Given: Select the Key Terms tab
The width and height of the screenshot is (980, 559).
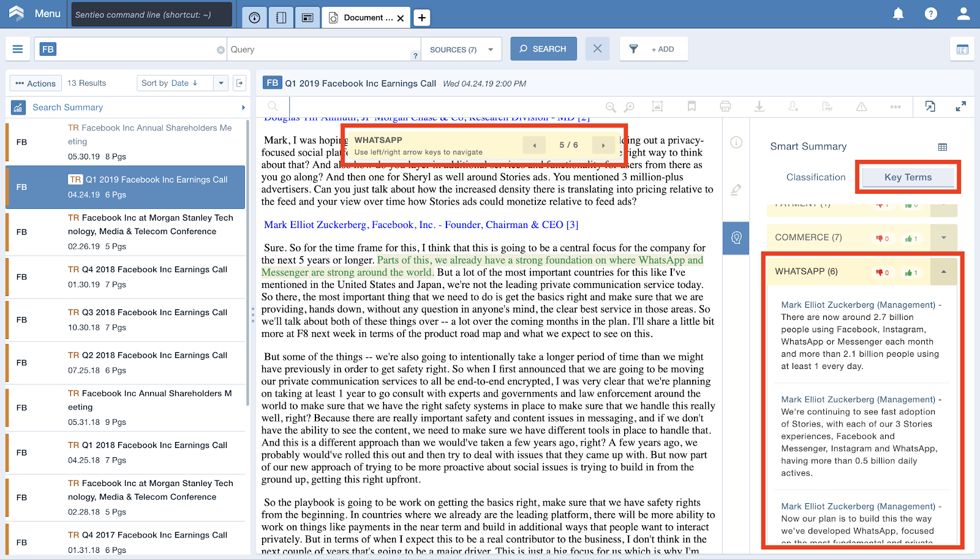Looking at the screenshot, I should click(x=908, y=177).
